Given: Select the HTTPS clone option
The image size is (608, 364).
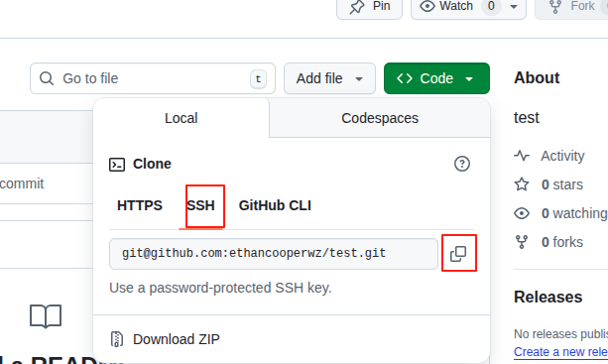Looking at the screenshot, I should click(x=140, y=205).
